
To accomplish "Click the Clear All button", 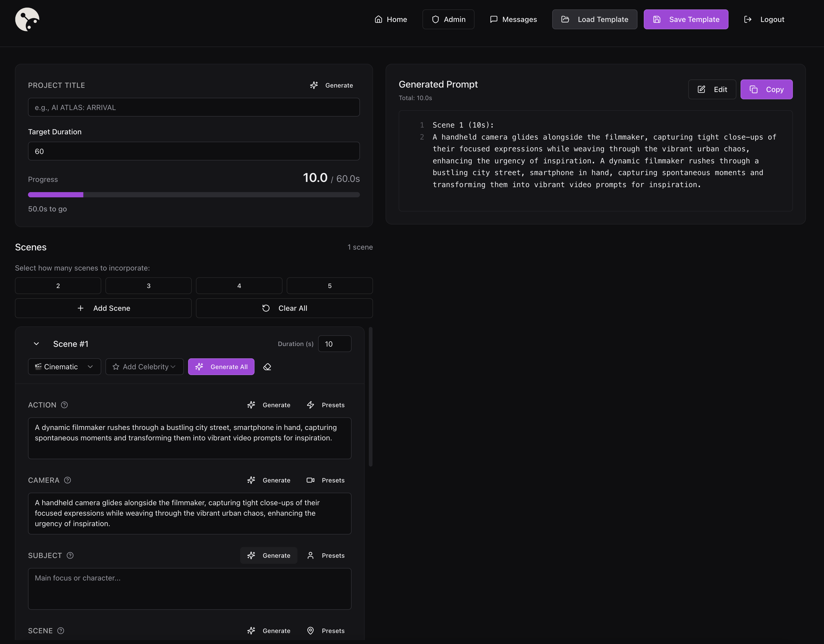I will pos(284,308).
